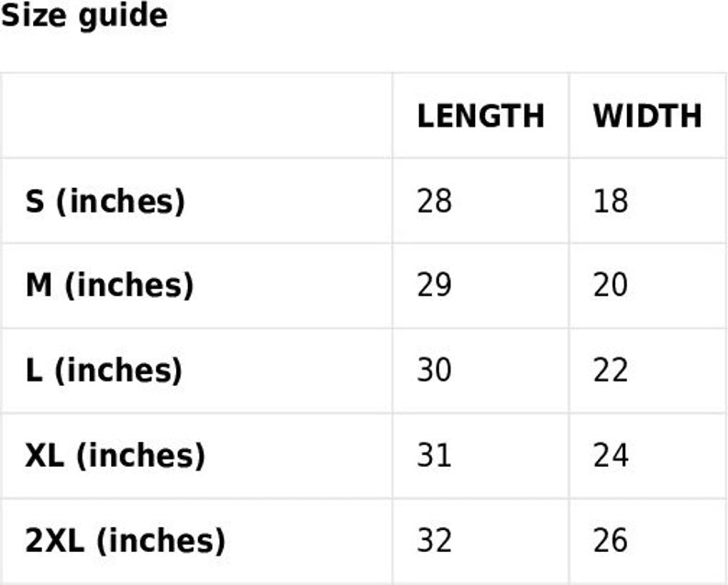The image size is (728, 585).
Task: Select the L length value 30
Action: point(434,370)
